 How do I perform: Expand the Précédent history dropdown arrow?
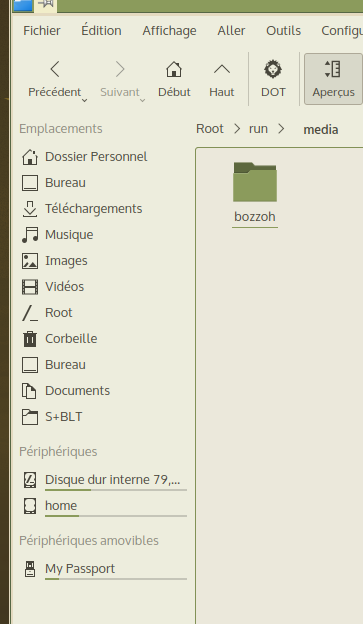(84, 101)
